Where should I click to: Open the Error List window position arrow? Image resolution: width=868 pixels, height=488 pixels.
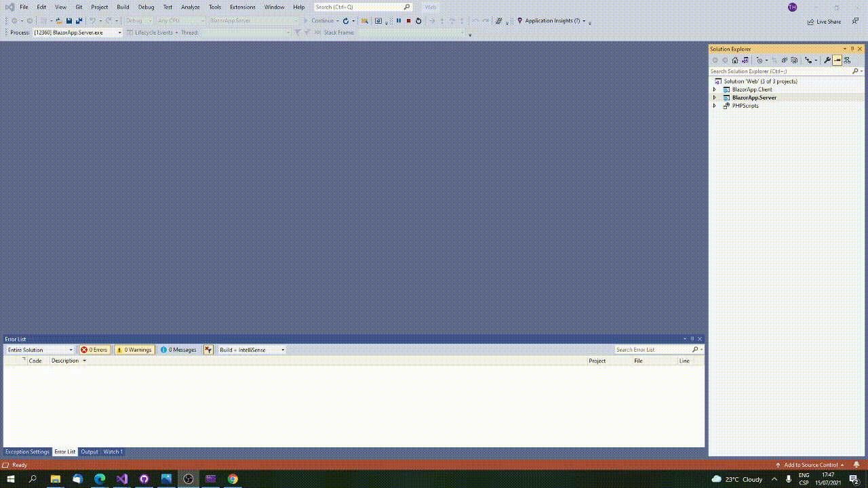[685, 339]
